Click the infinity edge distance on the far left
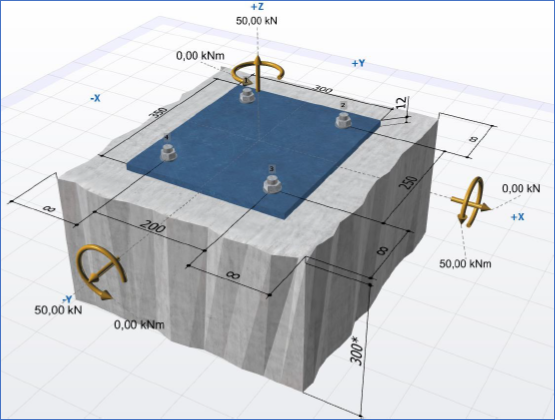The width and height of the screenshot is (555, 420). (48, 208)
